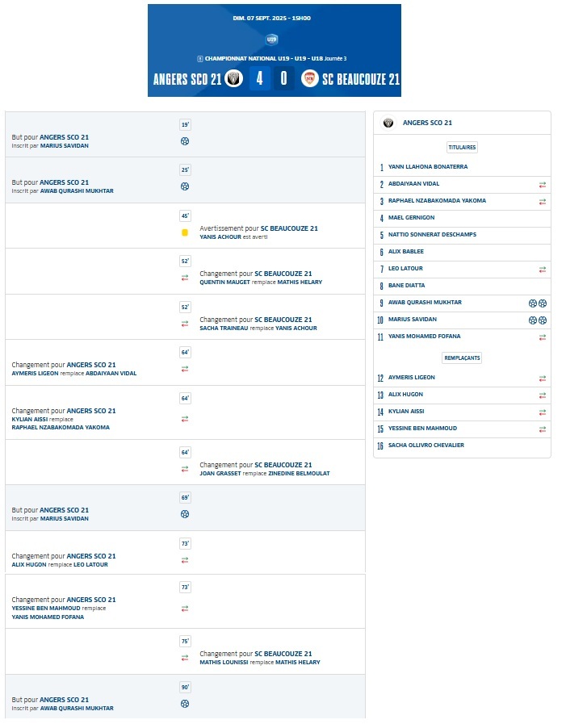Click substitution icon for Mathis Lounissi event
The height and width of the screenshot is (728, 566).
pos(185,658)
